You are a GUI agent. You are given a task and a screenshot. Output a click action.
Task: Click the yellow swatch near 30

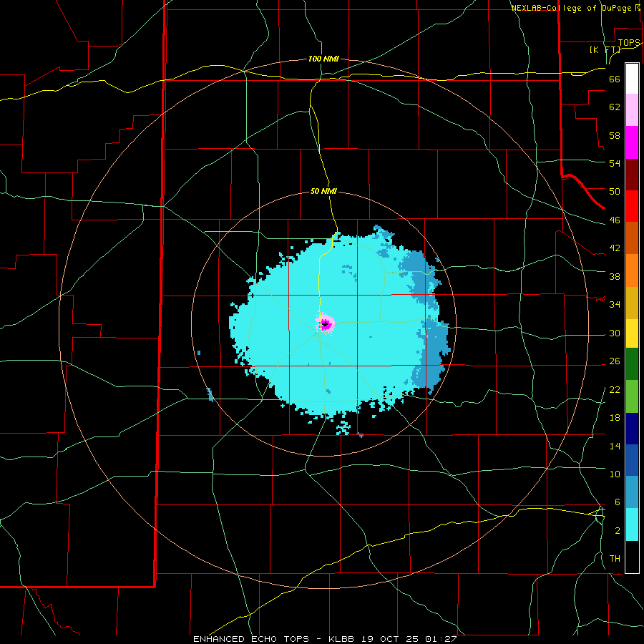coord(632,333)
